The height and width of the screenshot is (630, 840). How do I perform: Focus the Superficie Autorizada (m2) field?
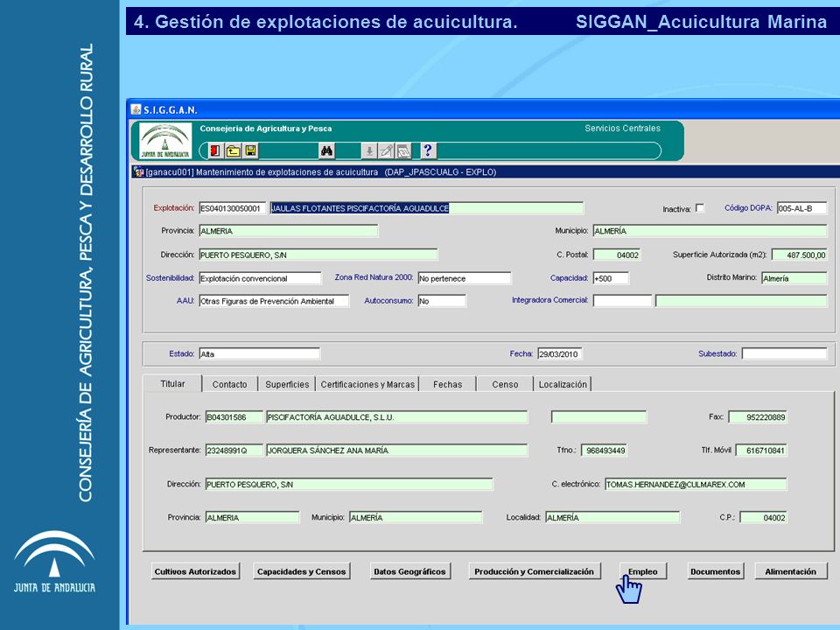799,255
